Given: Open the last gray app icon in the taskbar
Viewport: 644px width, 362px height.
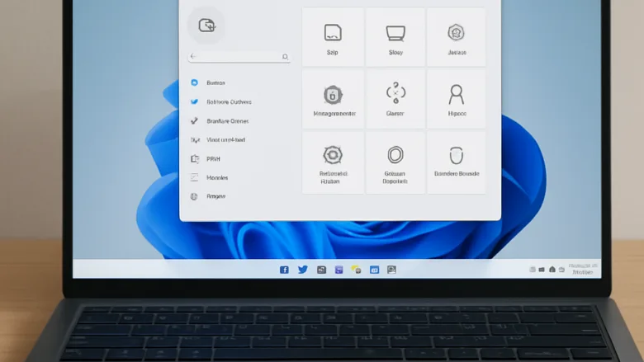Looking at the screenshot, I should click(x=391, y=270).
